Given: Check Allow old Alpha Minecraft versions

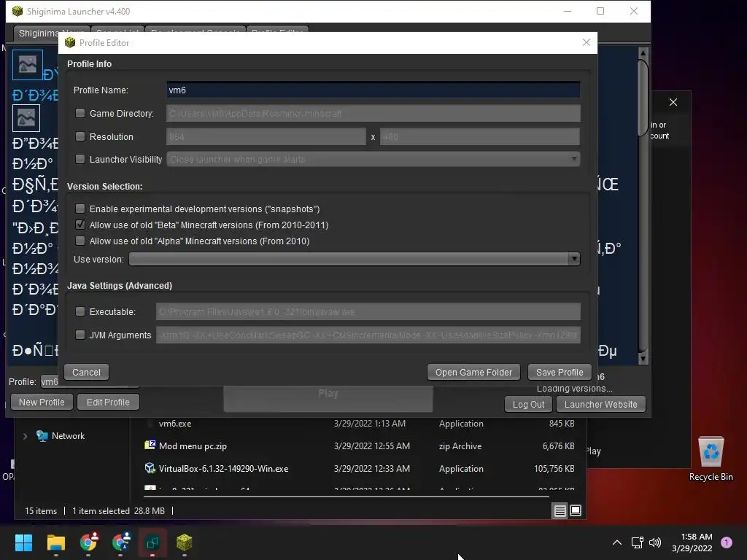Looking at the screenshot, I should click(80, 241).
